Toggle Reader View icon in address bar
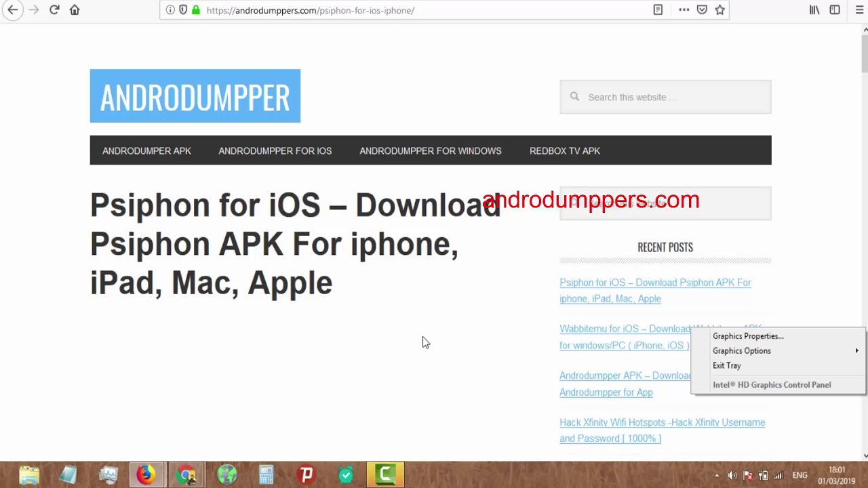Image resolution: width=868 pixels, height=488 pixels. (658, 10)
